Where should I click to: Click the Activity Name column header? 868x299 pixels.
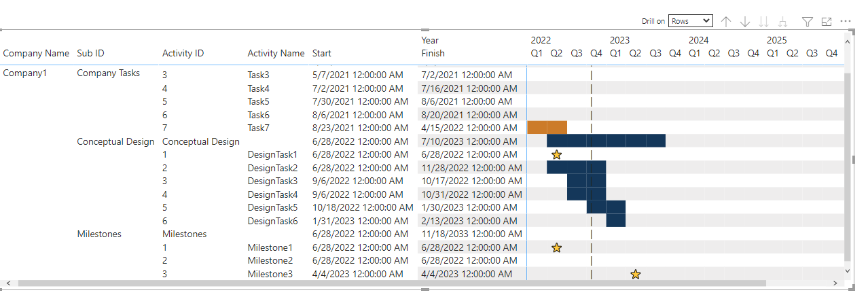coord(276,53)
